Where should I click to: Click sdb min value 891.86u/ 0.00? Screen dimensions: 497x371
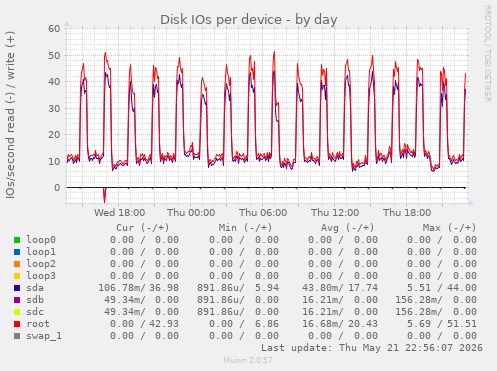click(x=238, y=300)
